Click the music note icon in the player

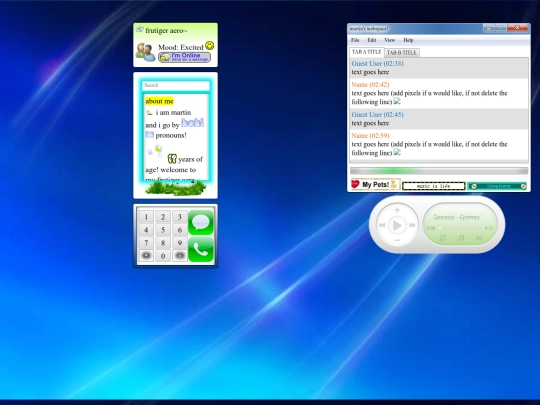[461, 238]
